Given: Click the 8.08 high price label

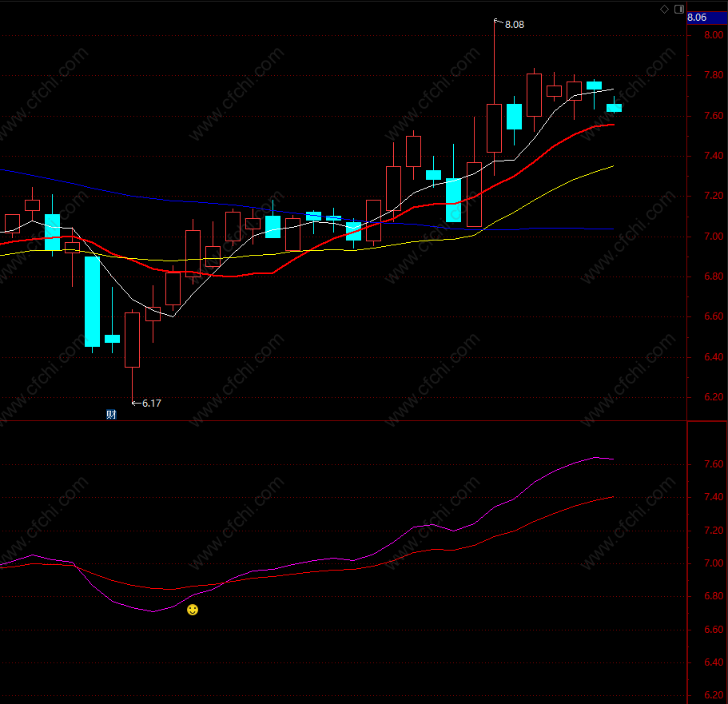Looking at the screenshot, I should pos(515,25).
